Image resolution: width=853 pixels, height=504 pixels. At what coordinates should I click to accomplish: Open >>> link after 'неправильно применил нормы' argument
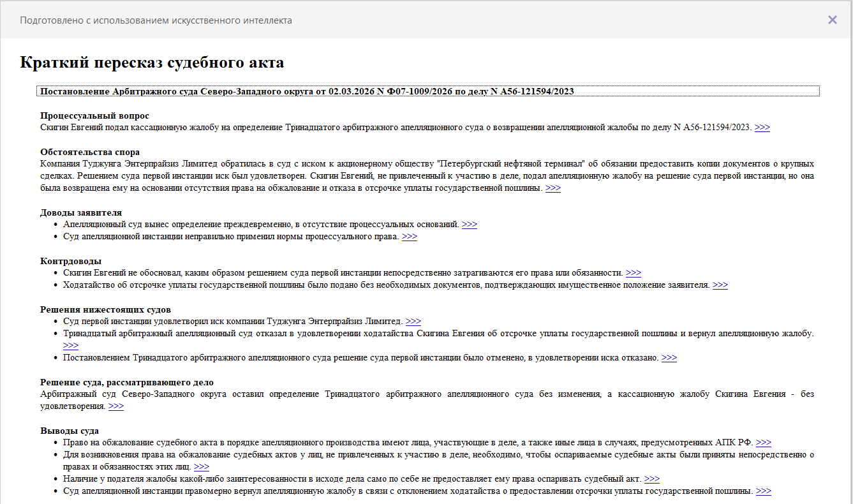(409, 237)
